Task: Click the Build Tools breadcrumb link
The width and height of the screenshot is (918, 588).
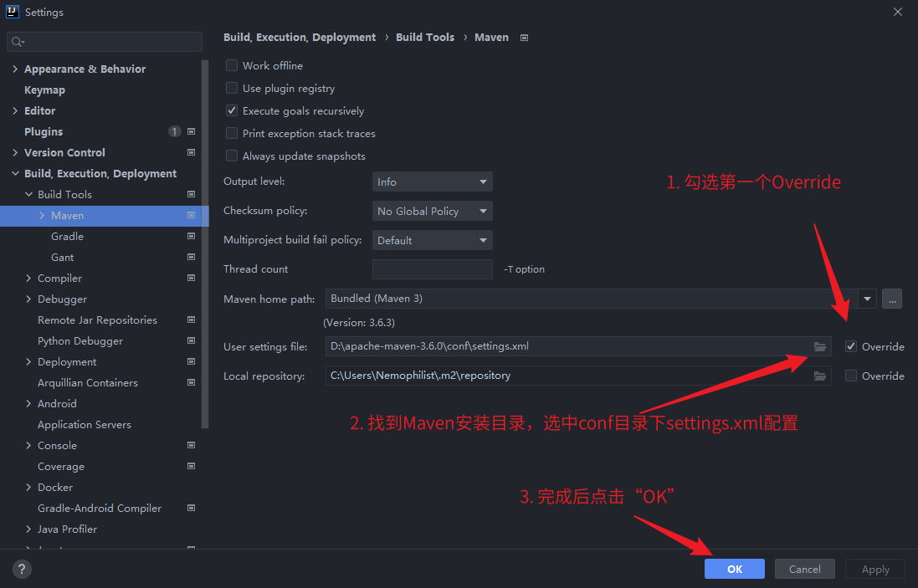Action: 425,38
